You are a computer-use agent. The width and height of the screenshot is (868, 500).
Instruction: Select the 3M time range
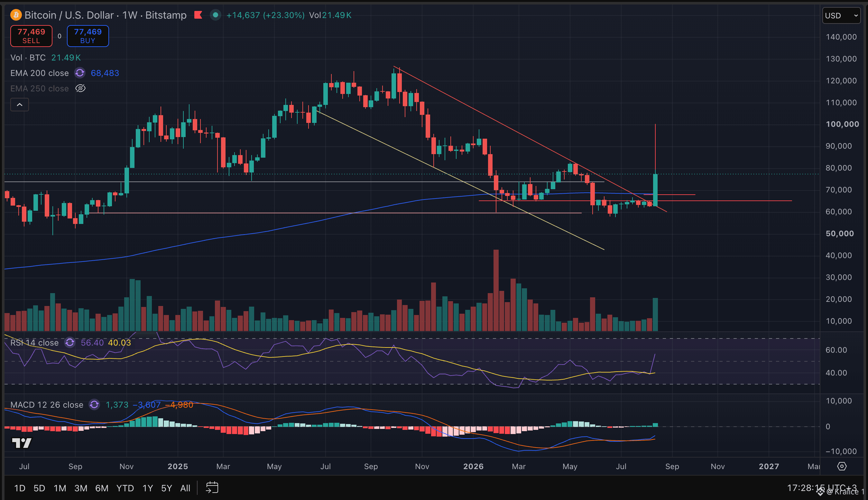[81, 488]
